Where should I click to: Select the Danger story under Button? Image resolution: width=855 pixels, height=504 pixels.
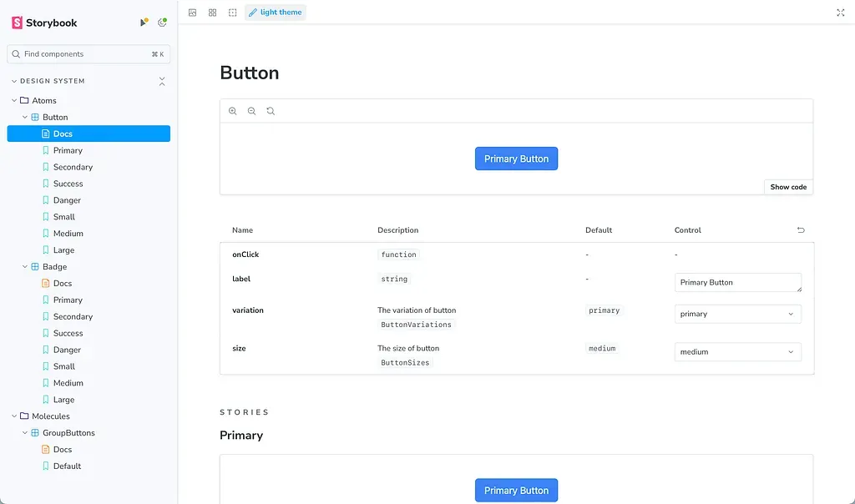(x=67, y=200)
